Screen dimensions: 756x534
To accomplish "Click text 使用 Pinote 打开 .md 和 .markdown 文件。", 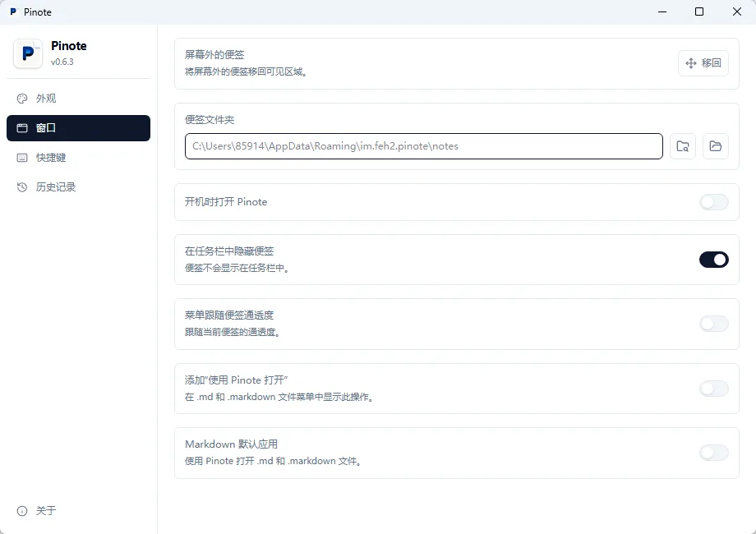I will point(274,461).
